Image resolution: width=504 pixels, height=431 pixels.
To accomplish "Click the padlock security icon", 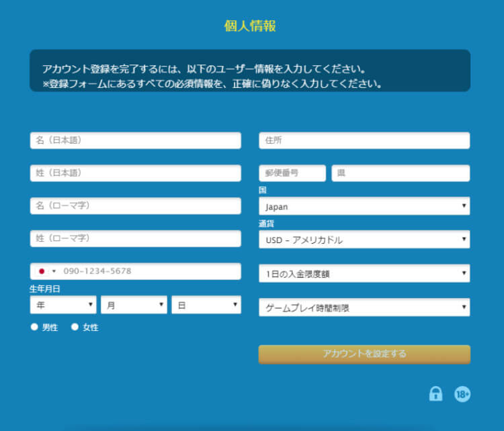I will coord(435,394).
